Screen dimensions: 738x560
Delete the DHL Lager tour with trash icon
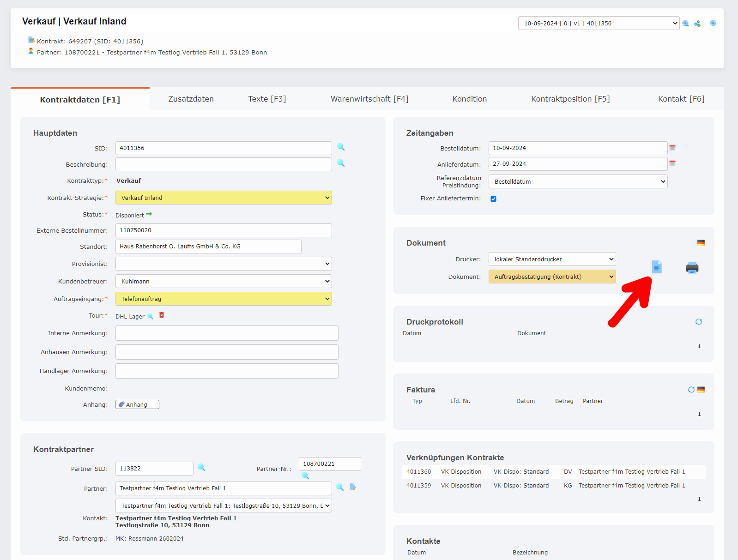(x=162, y=315)
